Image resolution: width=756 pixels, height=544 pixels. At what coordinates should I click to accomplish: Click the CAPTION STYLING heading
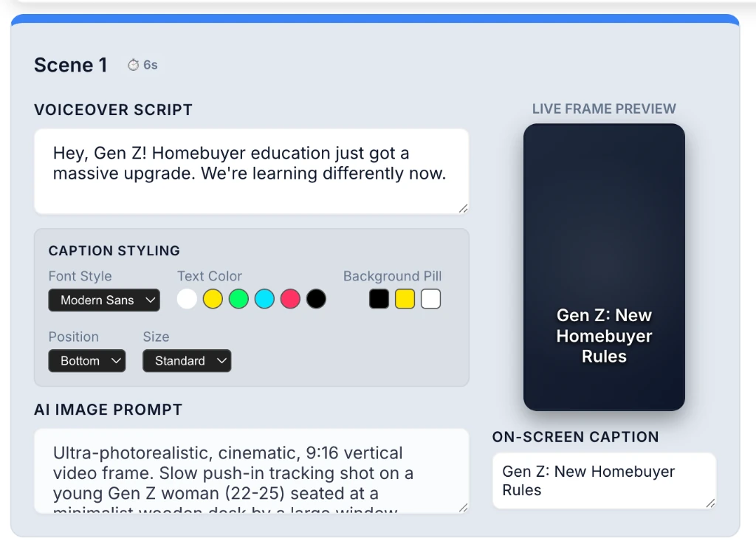pos(114,250)
